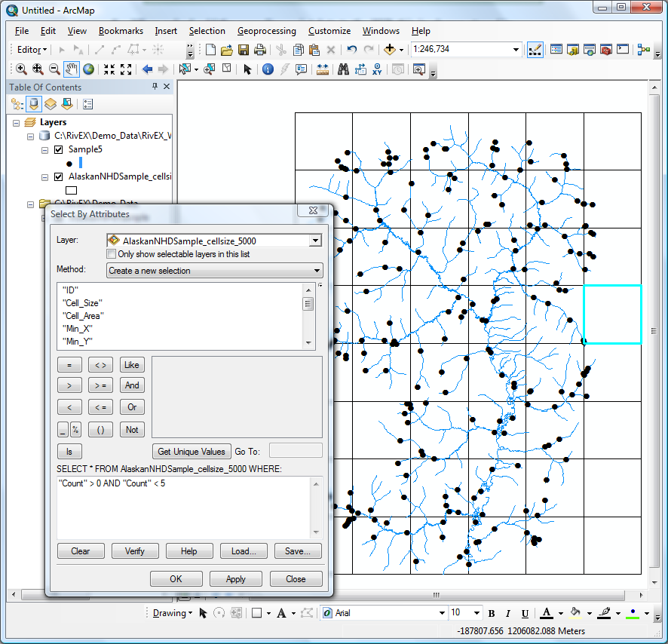Click the font color A swatch
The height and width of the screenshot is (644, 668).
(547, 613)
